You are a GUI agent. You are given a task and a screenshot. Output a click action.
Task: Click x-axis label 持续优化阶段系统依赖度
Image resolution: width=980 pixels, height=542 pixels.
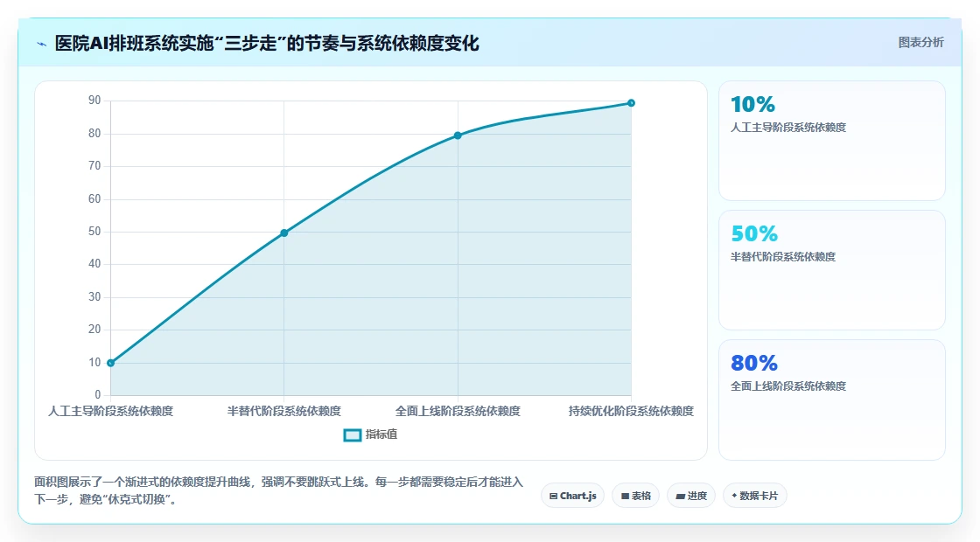631,412
